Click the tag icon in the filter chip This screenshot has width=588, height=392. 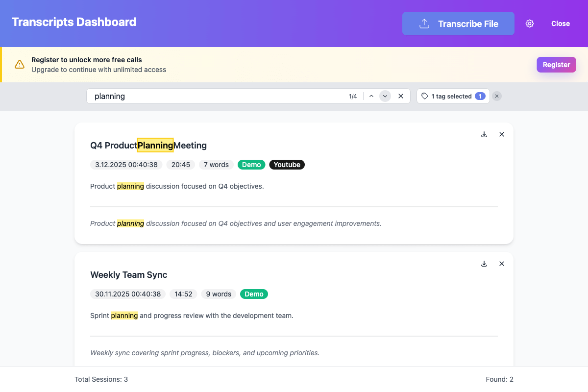(x=424, y=96)
